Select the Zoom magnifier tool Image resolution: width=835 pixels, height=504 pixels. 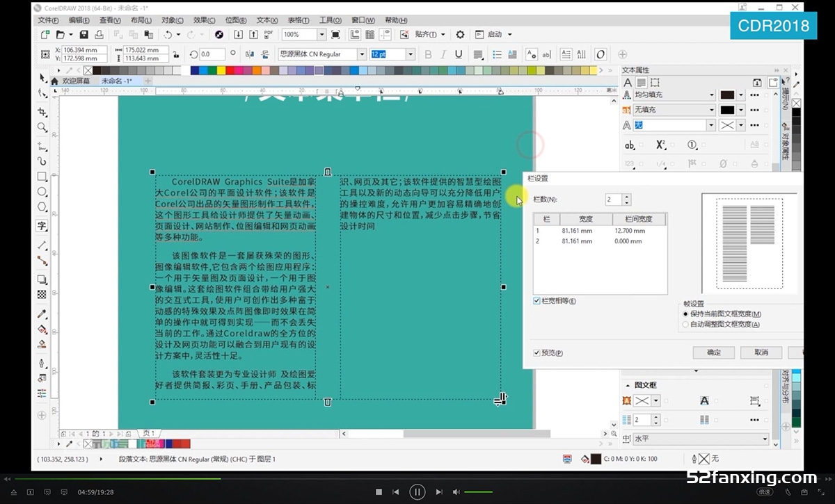point(42,127)
